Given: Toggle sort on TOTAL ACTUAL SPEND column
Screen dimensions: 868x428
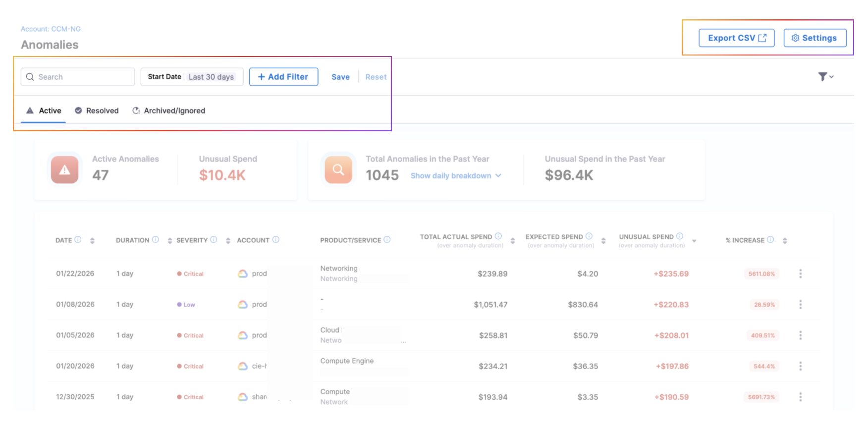Looking at the screenshot, I should (x=513, y=241).
